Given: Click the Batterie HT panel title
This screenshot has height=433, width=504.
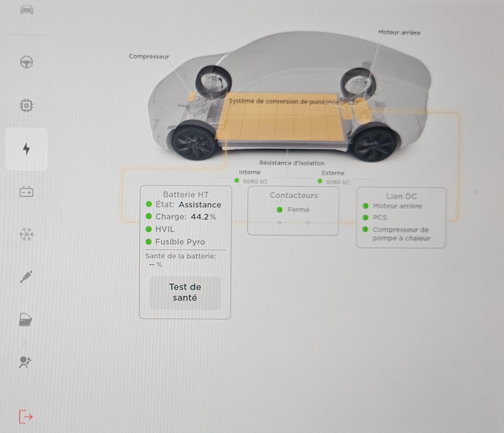Looking at the screenshot, I should (186, 195).
